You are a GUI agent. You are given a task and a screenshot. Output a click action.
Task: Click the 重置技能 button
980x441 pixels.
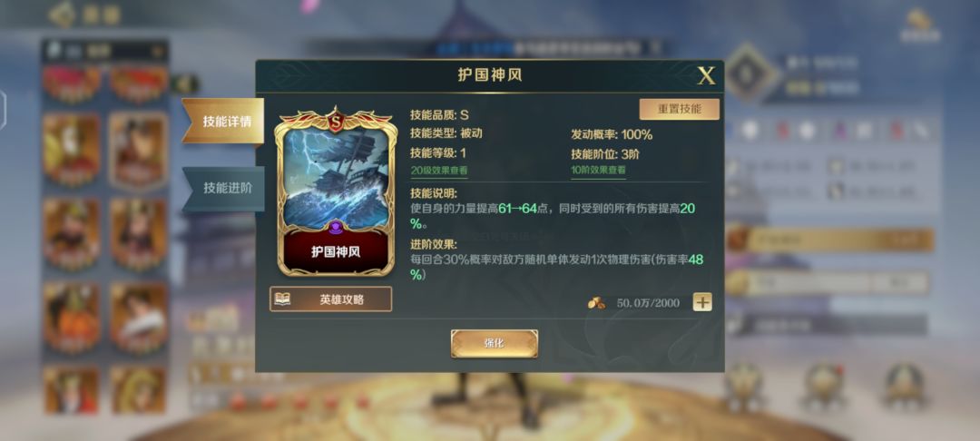tap(679, 109)
